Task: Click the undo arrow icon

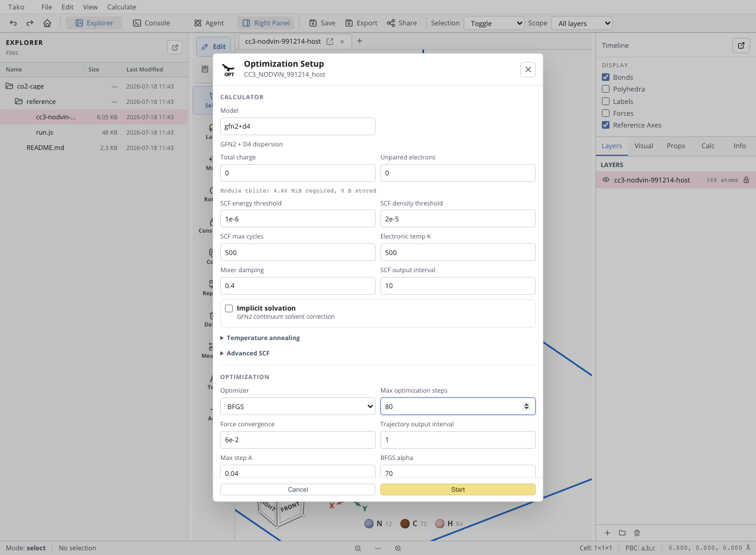Action: coord(14,23)
